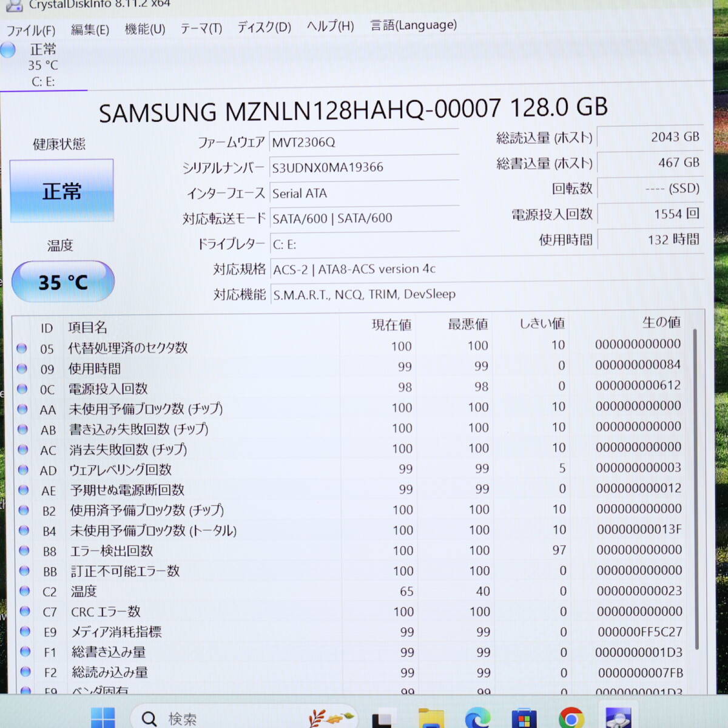Click features field S.M.A.R.T., NCQ, TRIM, DevSleep
Screen dimensions: 728x728
tap(487, 294)
